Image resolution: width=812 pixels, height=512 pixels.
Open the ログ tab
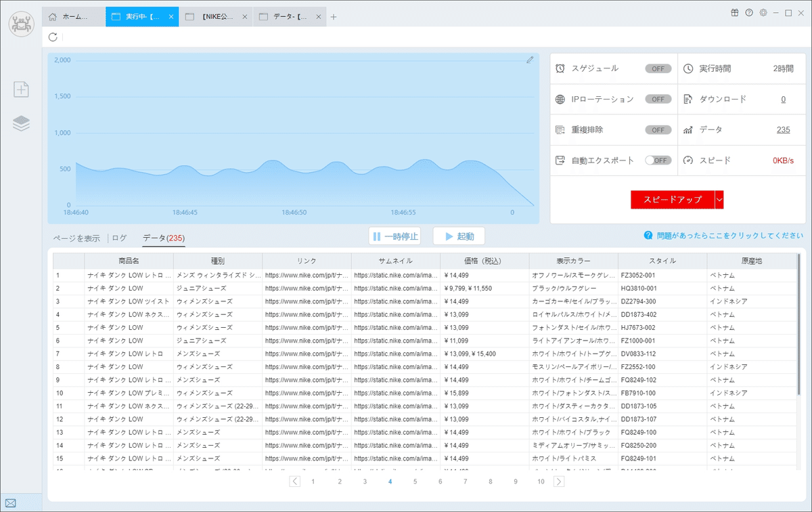(x=119, y=238)
